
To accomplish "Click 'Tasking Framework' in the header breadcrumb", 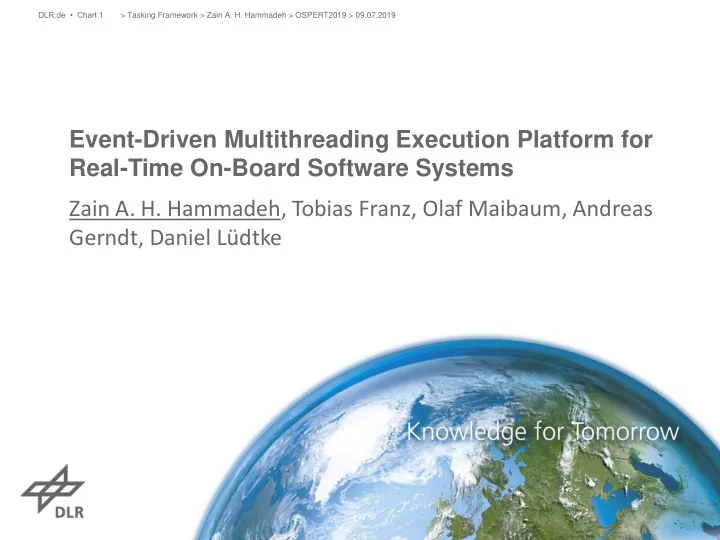I will (x=162, y=15).
